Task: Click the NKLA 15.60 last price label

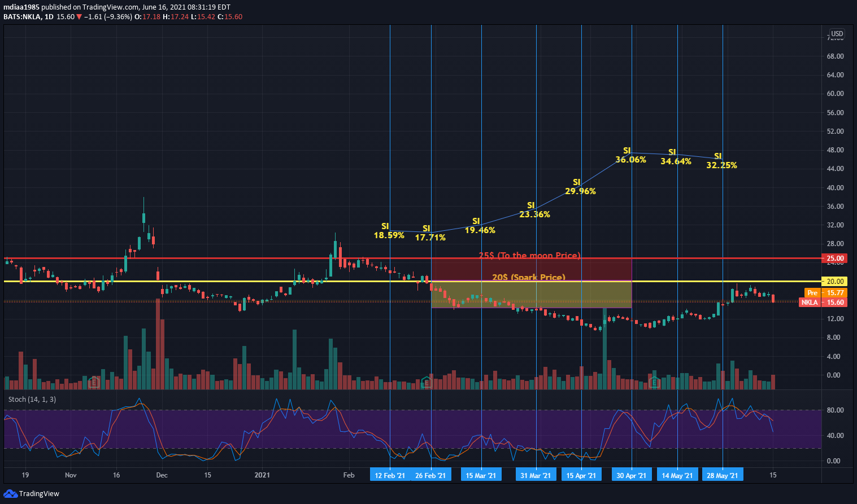Action: pyautogui.click(x=823, y=303)
